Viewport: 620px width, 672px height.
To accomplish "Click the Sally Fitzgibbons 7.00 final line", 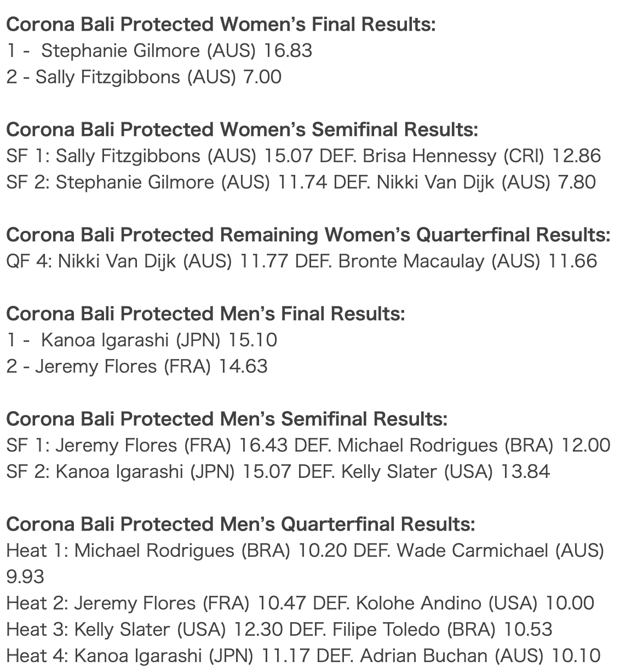I will [143, 77].
